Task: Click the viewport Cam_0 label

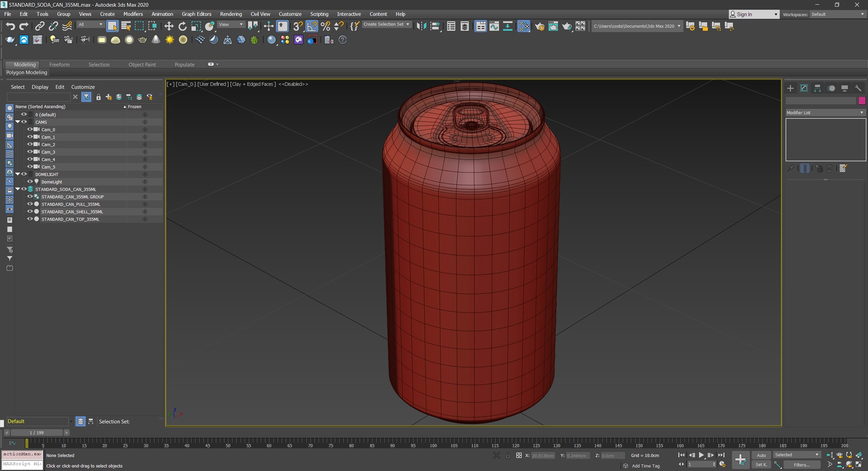Action: (185, 84)
